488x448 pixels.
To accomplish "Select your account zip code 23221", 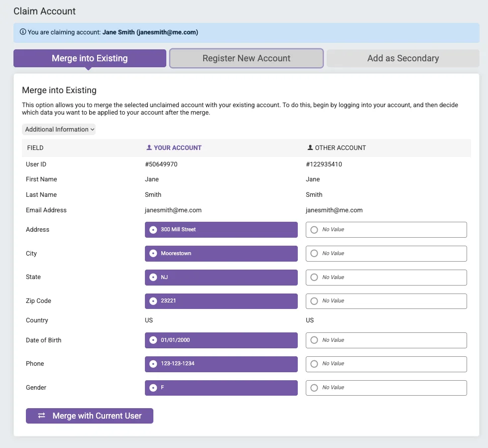I will coord(221,301).
